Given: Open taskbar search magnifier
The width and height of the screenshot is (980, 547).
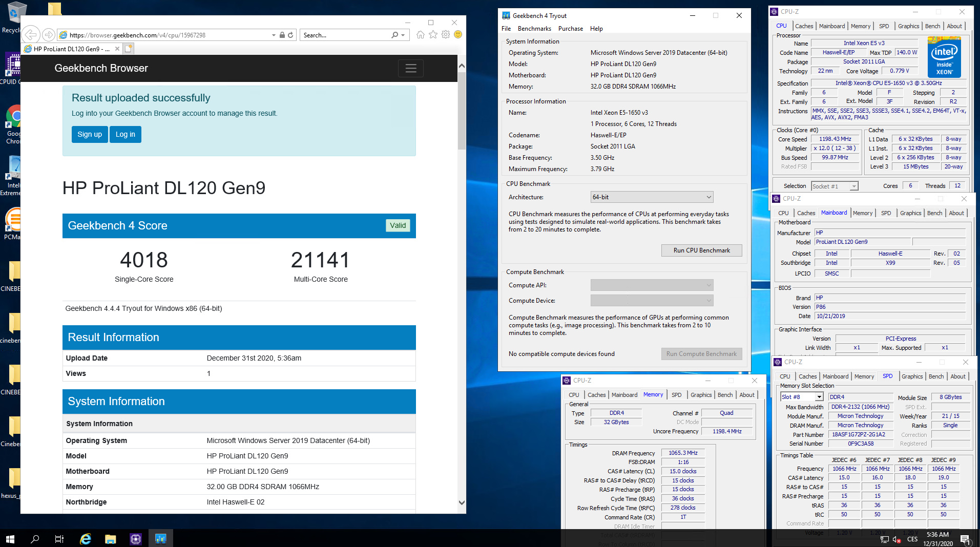Looking at the screenshot, I should (x=35, y=538).
